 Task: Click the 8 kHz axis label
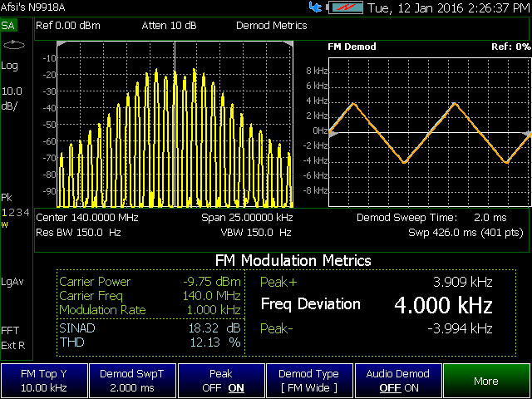click(317, 71)
